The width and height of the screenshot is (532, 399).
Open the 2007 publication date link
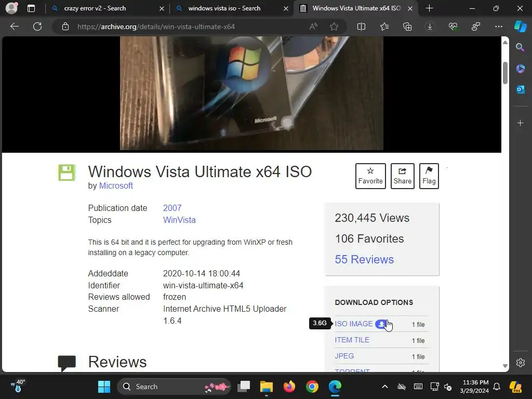(x=172, y=208)
